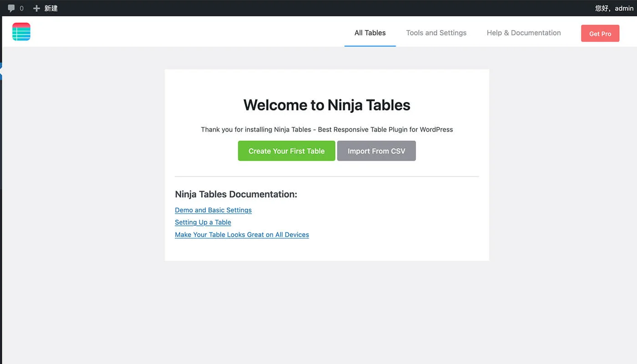Image resolution: width=637 pixels, height=364 pixels.
Task: Follow the Setting Up a Table link
Action: point(203,222)
